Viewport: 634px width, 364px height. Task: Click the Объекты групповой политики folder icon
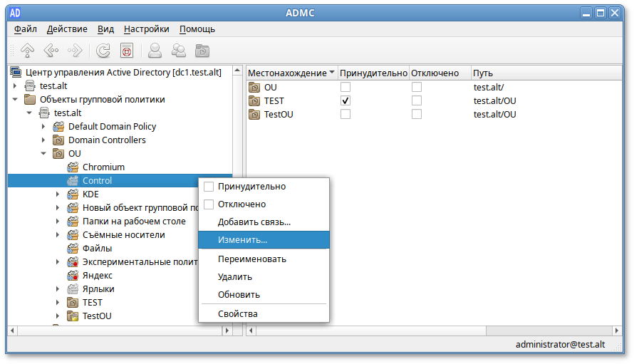[30, 100]
